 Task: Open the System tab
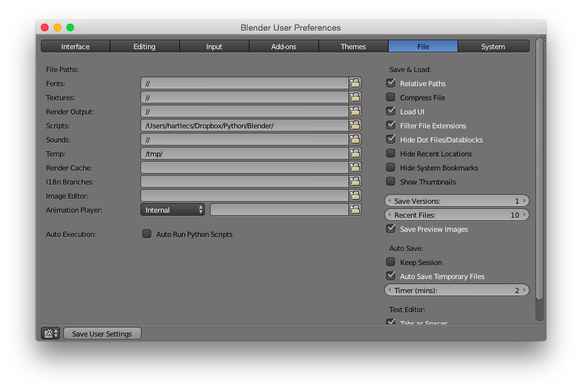click(493, 47)
